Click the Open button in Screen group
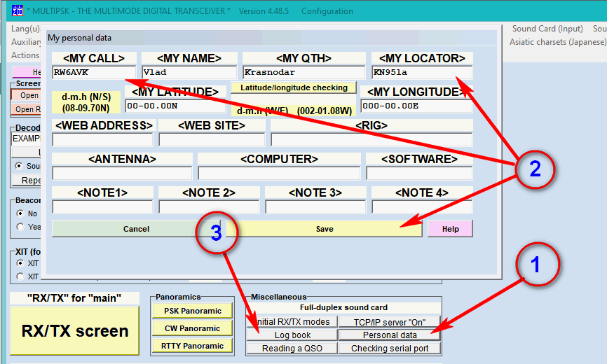Image resolution: width=607 pixels, height=364 pixels. click(25, 95)
